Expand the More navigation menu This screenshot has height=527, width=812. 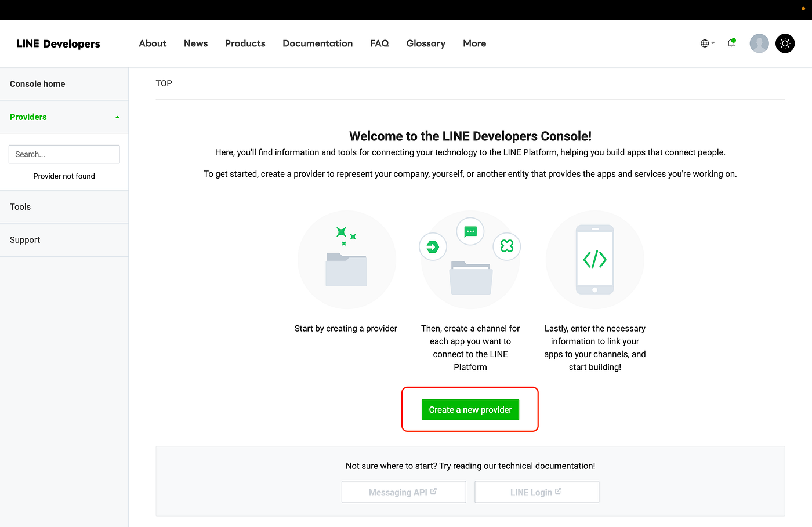coord(474,43)
